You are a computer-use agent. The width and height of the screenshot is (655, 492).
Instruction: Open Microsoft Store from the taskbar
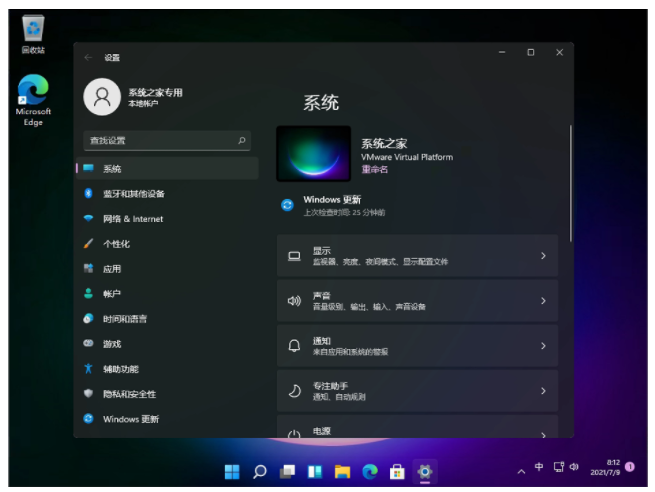click(397, 472)
